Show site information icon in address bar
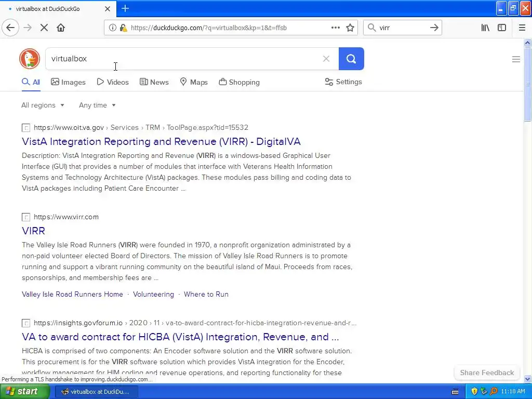This screenshot has width=532, height=399. pyautogui.click(x=112, y=28)
